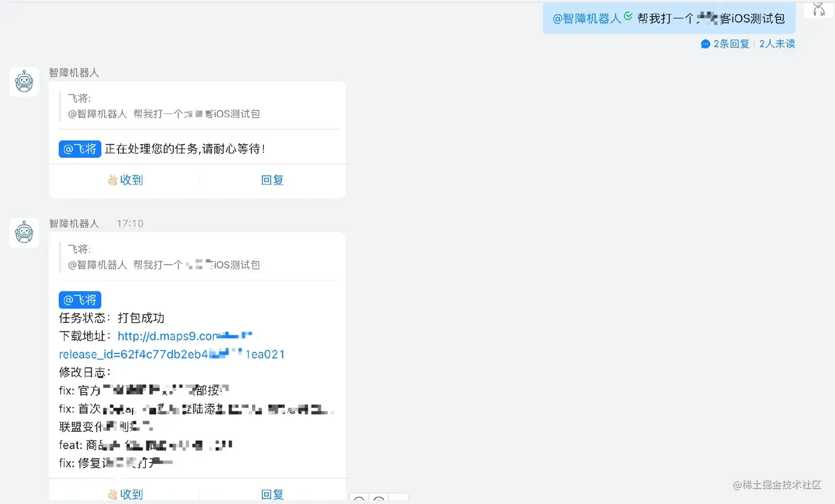
Task: Click the ok-hand emoji on first 收到
Action: (x=113, y=180)
